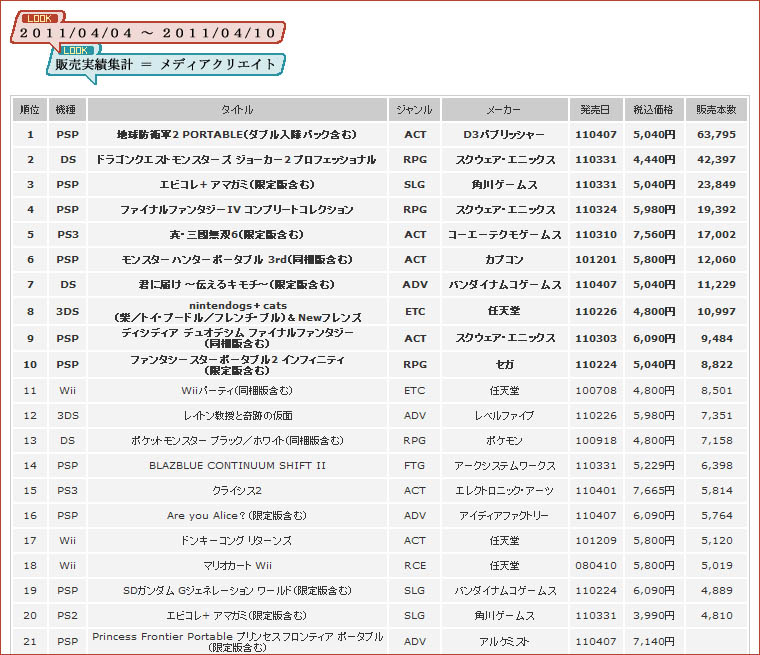760x655 pixels.
Task: Click the red LOOK badge above the dates
Action: pos(39,18)
